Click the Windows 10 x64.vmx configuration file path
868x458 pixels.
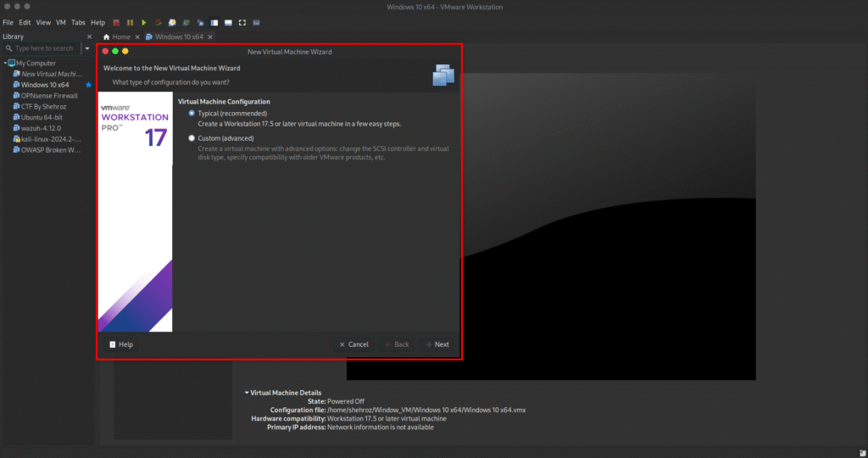point(426,411)
